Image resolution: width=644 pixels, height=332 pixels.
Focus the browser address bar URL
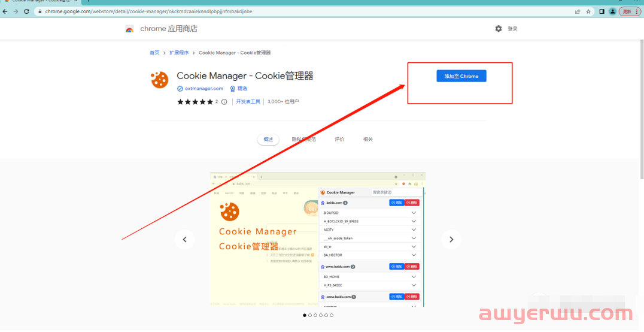[148, 11]
